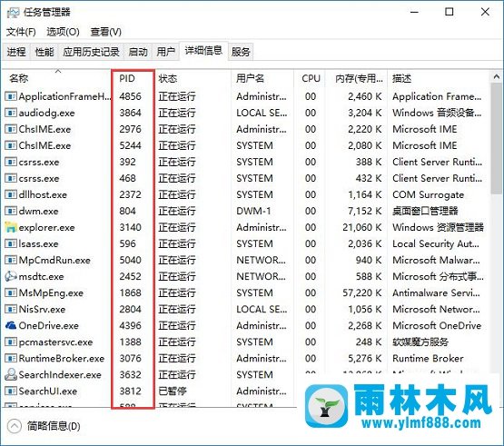Image resolution: width=504 pixels, height=446 pixels.
Task: Click the lsass.exe process icon
Action: point(11,243)
